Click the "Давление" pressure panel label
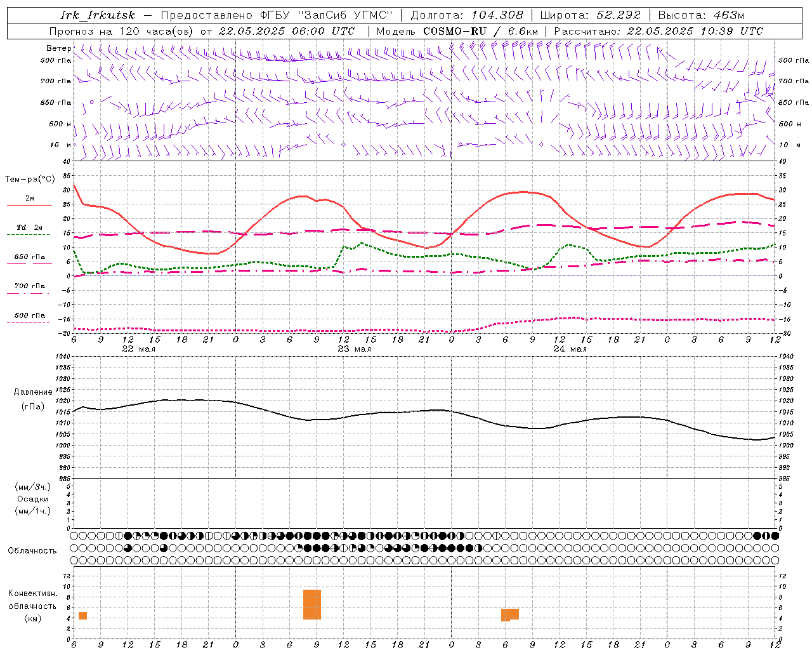Screen dimensions: 812x650 point(33,392)
